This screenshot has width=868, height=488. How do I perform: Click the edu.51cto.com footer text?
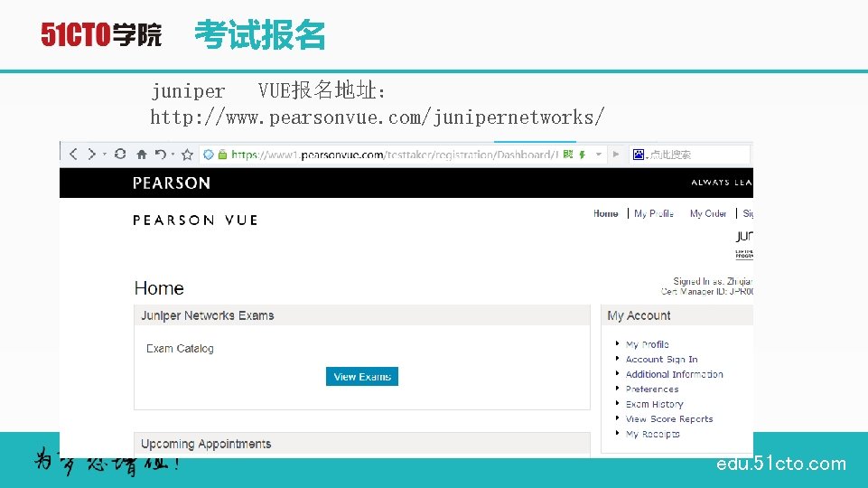tap(781, 464)
